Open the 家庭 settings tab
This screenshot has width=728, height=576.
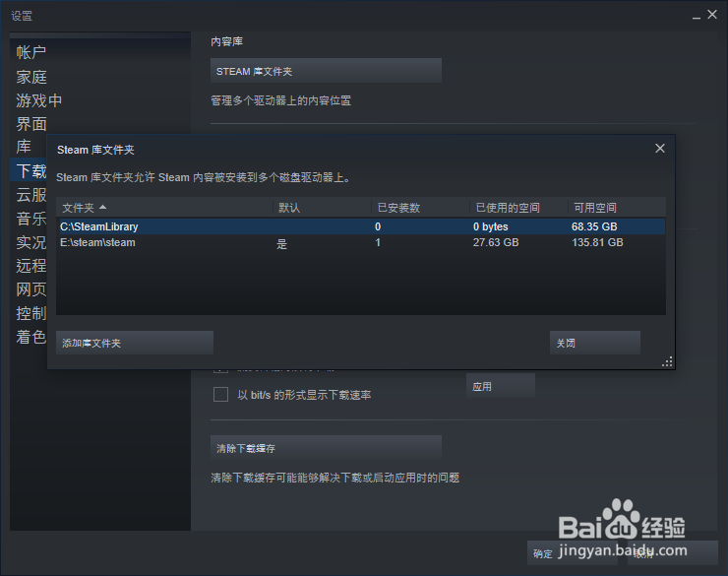click(31, 77)
